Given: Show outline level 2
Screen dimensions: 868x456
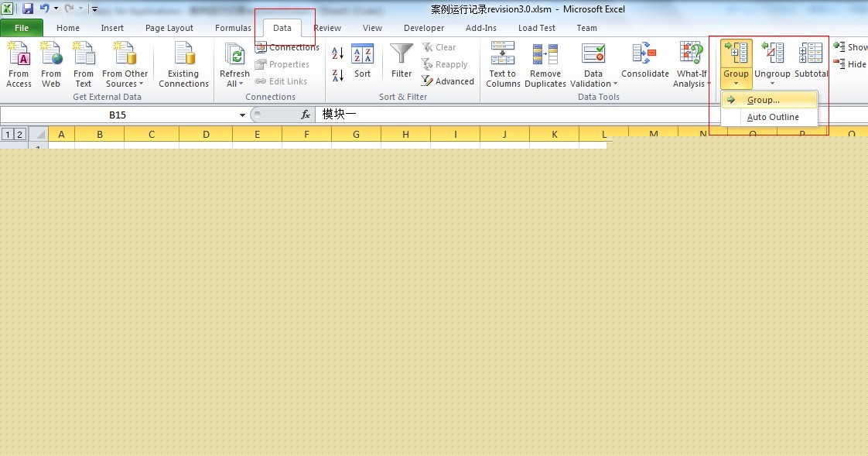Looking at the screenshot, I should (x=19, y=135).
